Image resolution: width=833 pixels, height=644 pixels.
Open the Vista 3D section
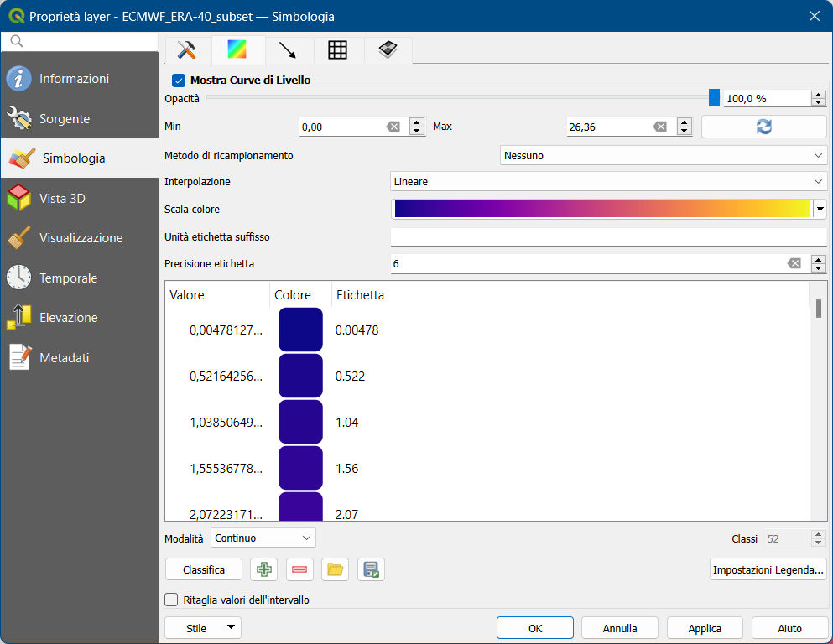(79, 198)
